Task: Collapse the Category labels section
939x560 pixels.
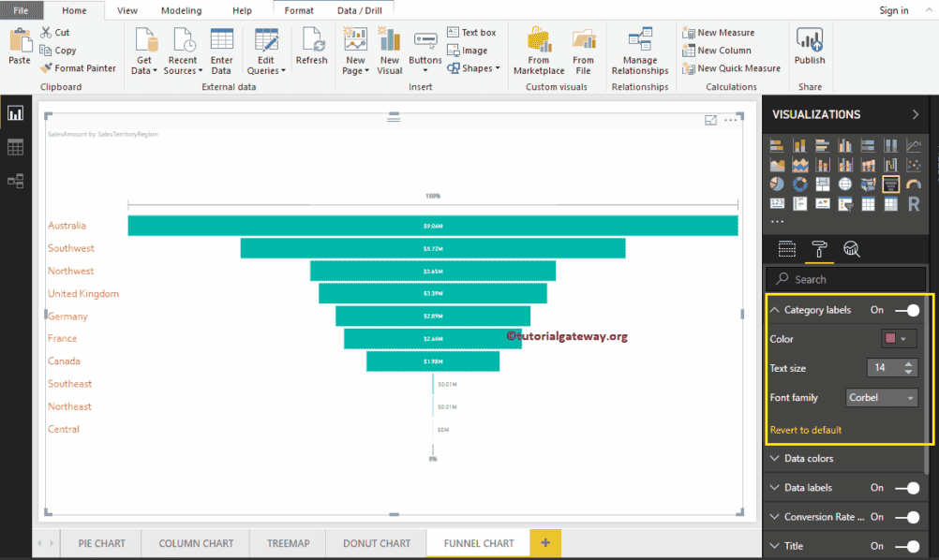Action: click(775, 309)
